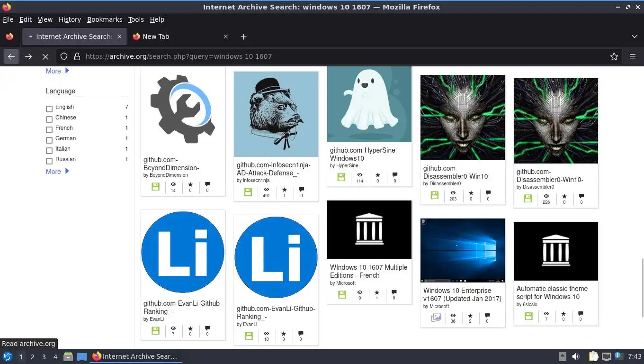The image size is (644, 364).
Task: Switch to workspace 2 in taskbar
Action: point(32,357)
